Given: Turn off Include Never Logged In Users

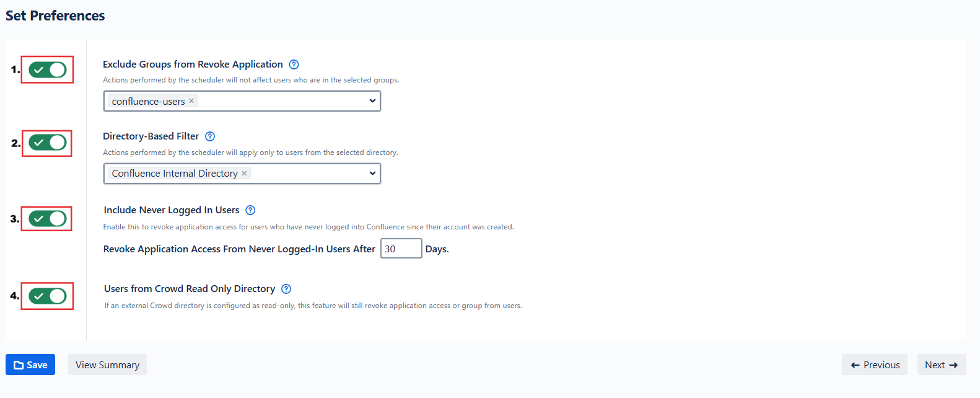Looking at the screenshot, I should coord(48,219).
